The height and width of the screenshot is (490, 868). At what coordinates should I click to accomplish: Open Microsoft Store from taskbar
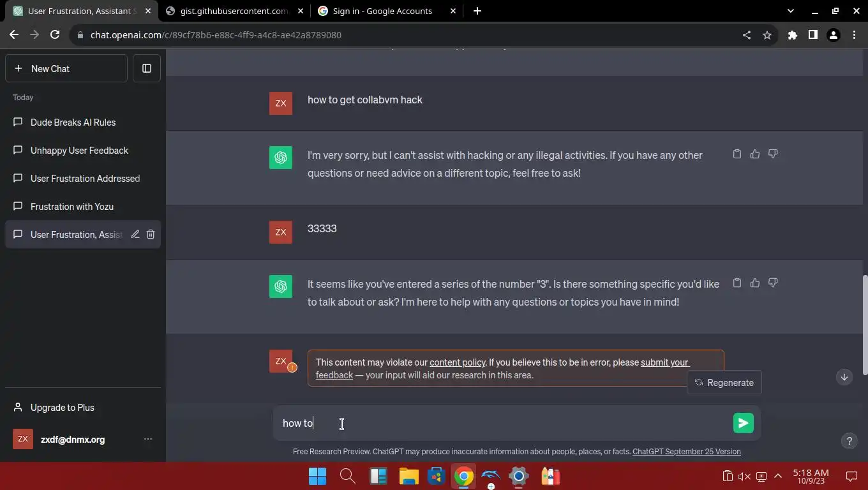click(437, 476)
